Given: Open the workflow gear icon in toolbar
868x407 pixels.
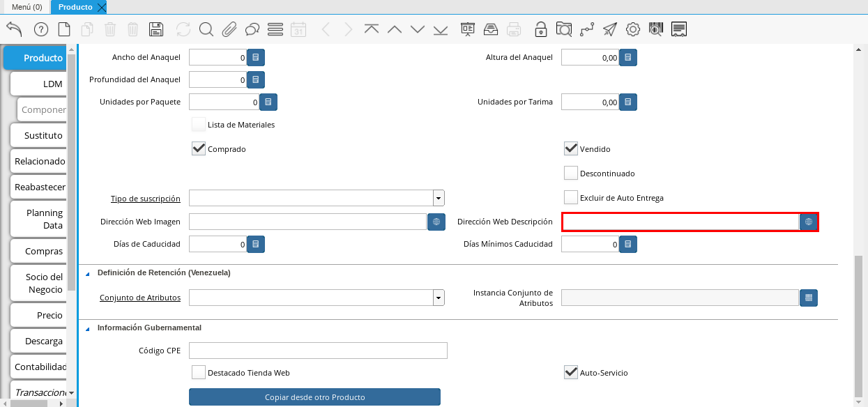Looking at the screenshot, I should click(633, 29).
